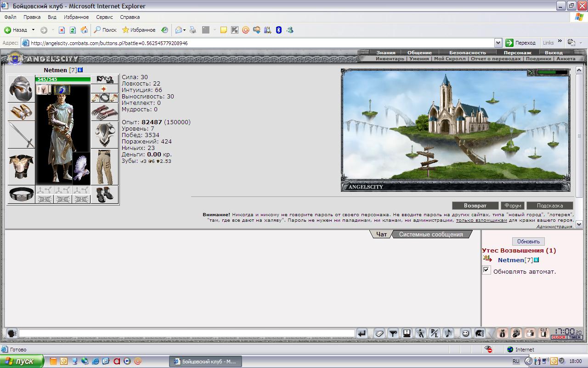
Task: Open the 'Безопасность' game menu
Action: (x=467, y=52)
